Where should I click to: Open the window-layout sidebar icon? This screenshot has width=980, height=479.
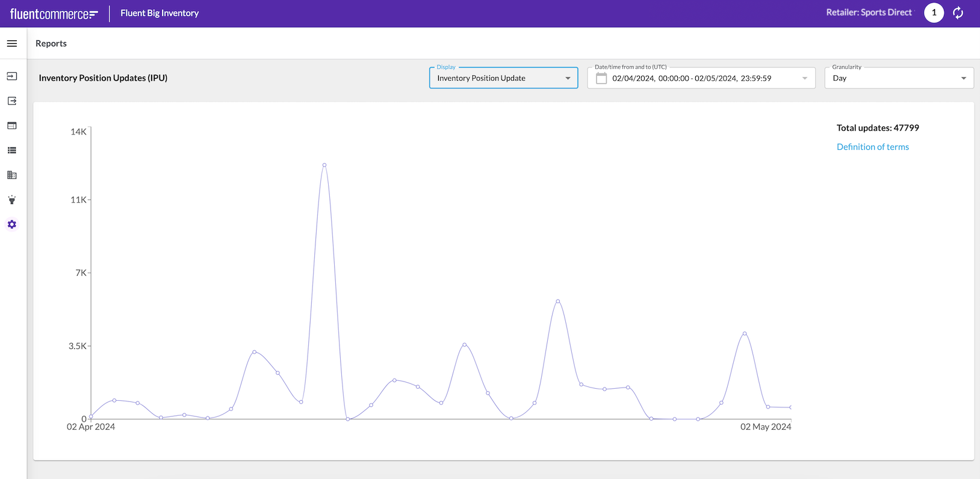[12, 126]
